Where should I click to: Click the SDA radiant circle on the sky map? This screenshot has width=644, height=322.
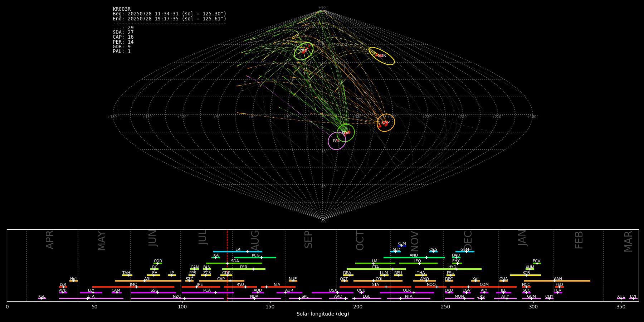(x=346, y=133)
